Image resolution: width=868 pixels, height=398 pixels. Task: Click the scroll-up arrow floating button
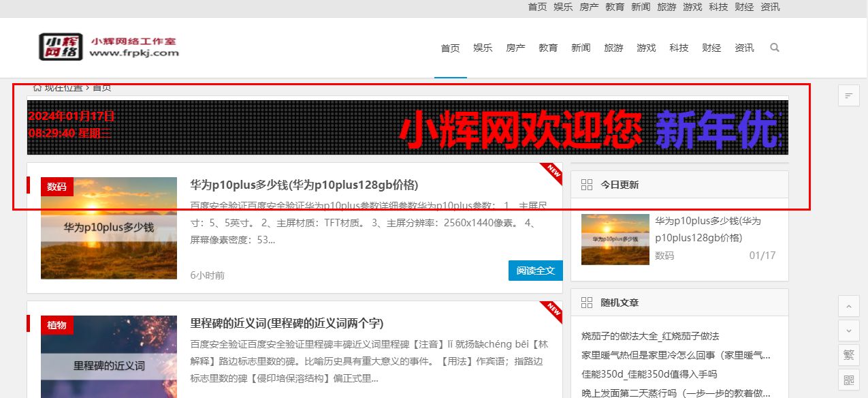tap(848, 306)
